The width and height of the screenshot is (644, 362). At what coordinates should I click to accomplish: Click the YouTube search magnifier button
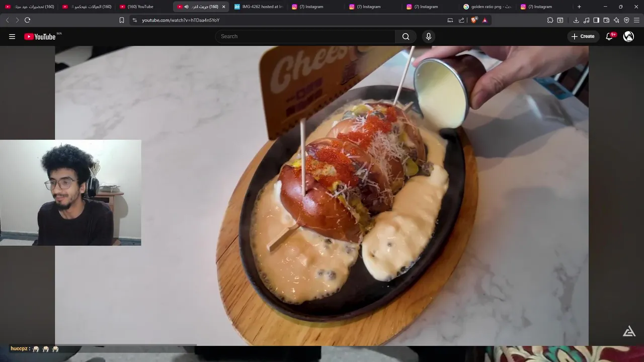pyautogui.click(x=406, y=36)
